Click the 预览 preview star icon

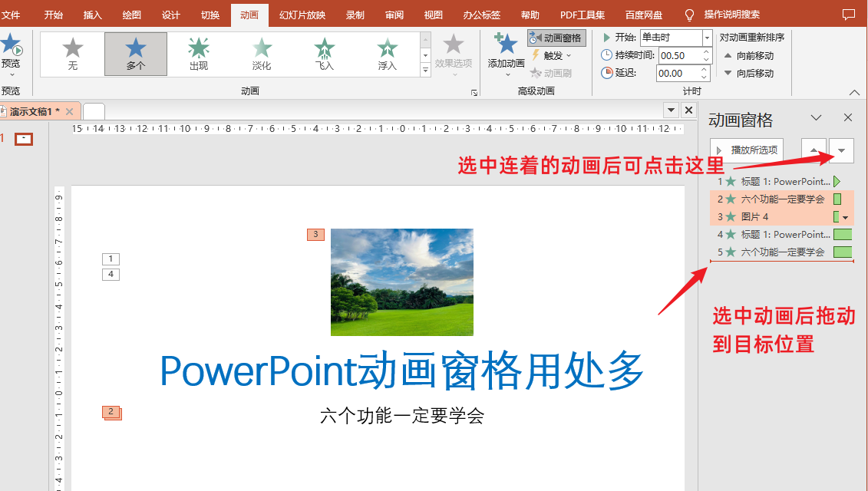11,44
